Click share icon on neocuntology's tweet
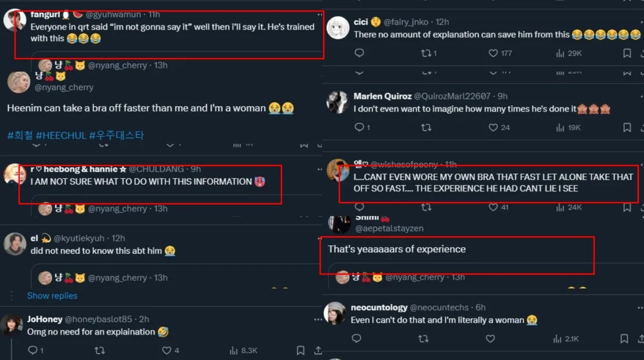Viewport: 644px width, 360px height. 641,339
